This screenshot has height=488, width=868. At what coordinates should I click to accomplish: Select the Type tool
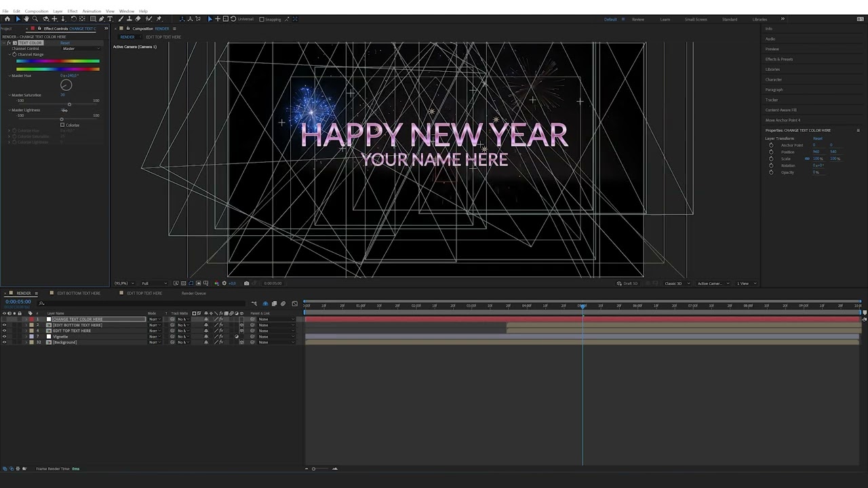(x=111, y=19)
